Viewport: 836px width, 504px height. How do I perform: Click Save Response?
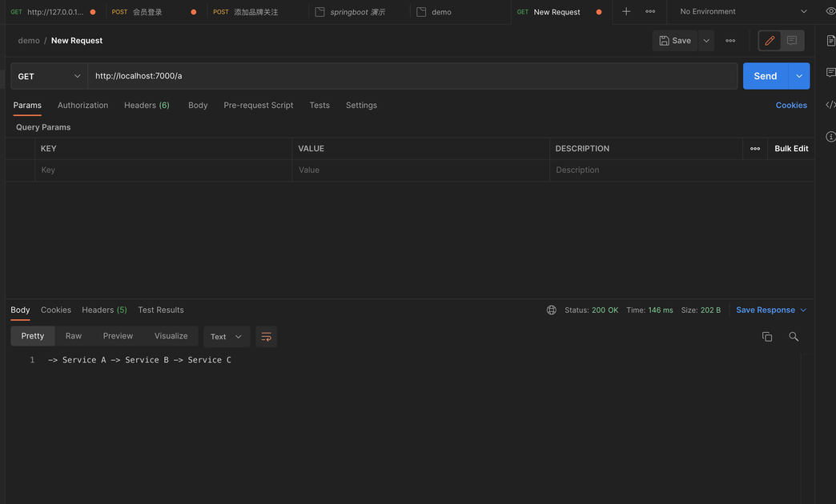point(765,310)
